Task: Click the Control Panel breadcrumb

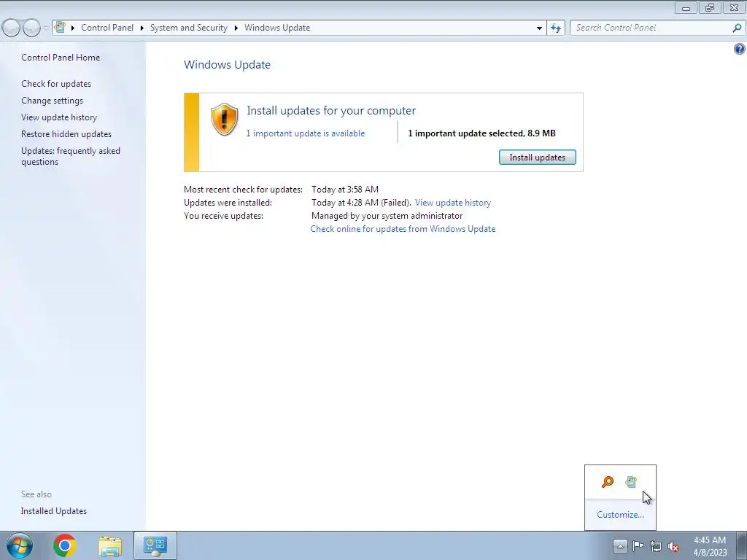Action: coord(107,28)
